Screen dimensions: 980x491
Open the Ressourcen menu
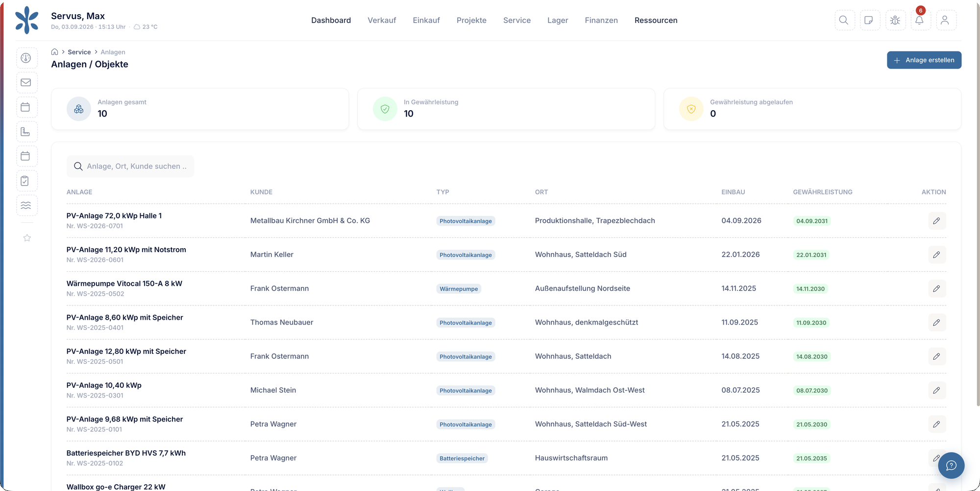(656, 20)
